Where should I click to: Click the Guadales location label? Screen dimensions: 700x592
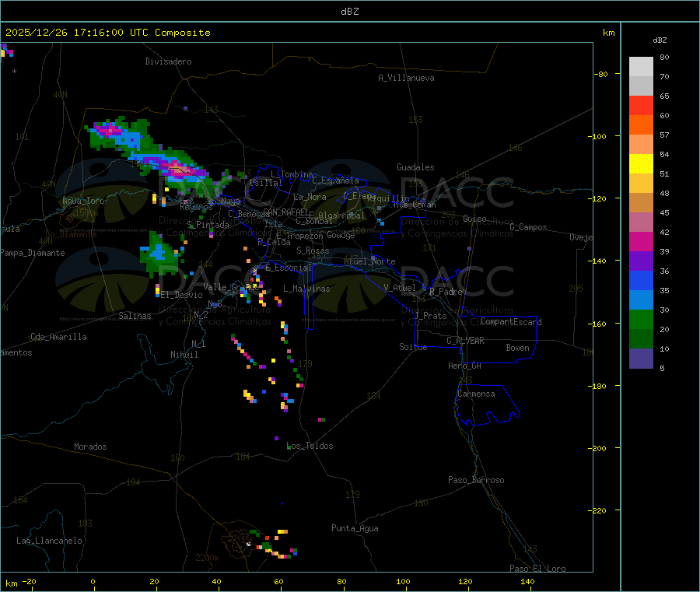pos(415,167)
